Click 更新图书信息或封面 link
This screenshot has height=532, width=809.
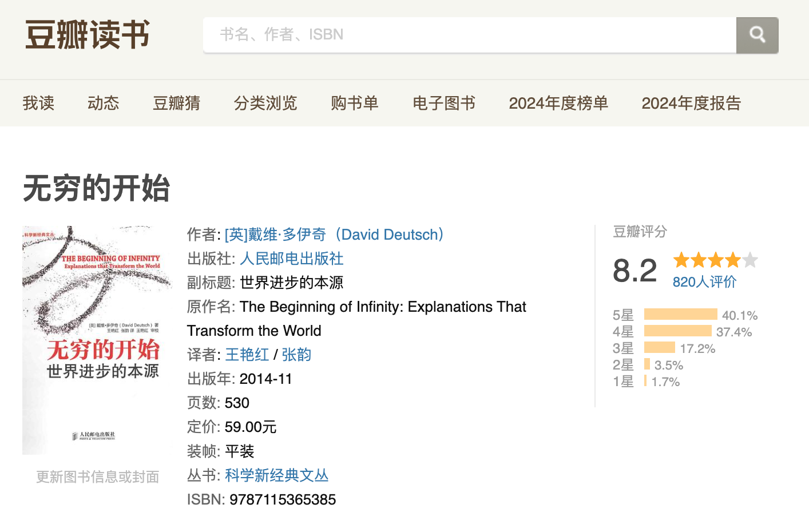point(97,477)
